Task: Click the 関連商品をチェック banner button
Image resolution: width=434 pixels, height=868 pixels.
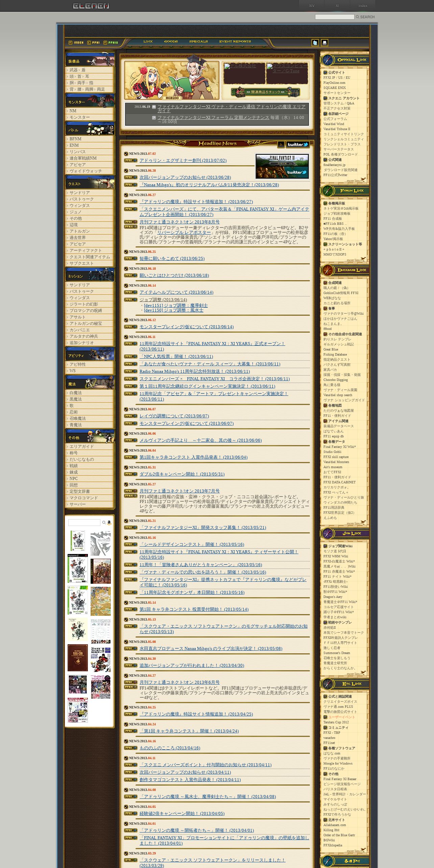Action: 265,92
